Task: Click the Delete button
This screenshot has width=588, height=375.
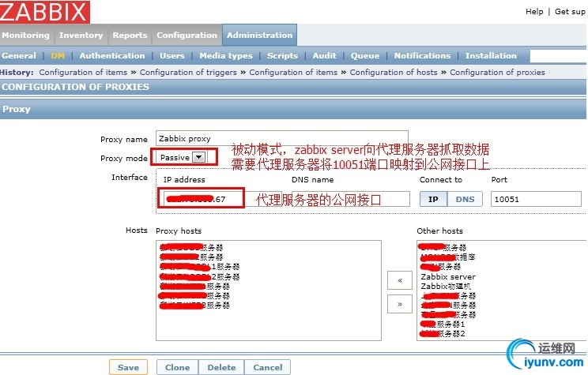Action: [221, 368]
